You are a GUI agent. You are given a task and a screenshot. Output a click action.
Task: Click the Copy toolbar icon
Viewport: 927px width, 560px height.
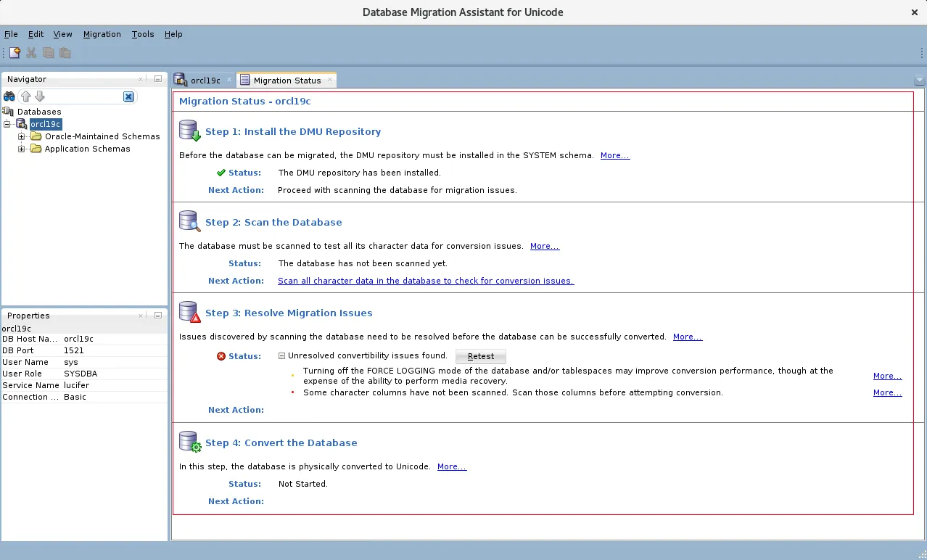pyautogui.click(x=47, y=52)
